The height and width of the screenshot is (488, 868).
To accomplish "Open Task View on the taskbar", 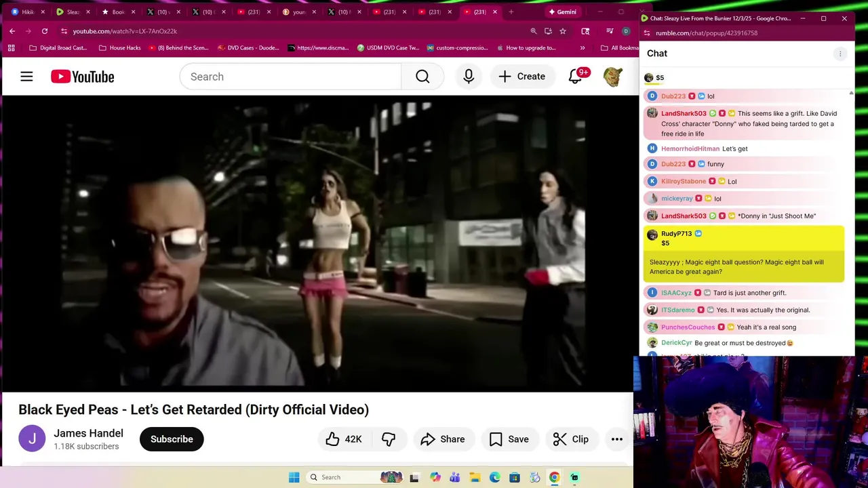I will [x=414, y=477].
